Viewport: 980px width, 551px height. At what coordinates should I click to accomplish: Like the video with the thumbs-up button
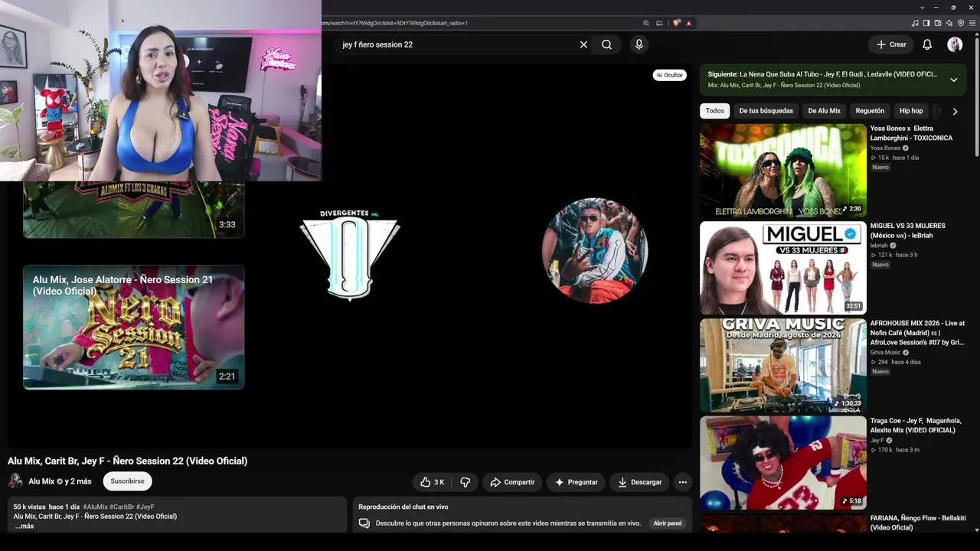point(432,482)
